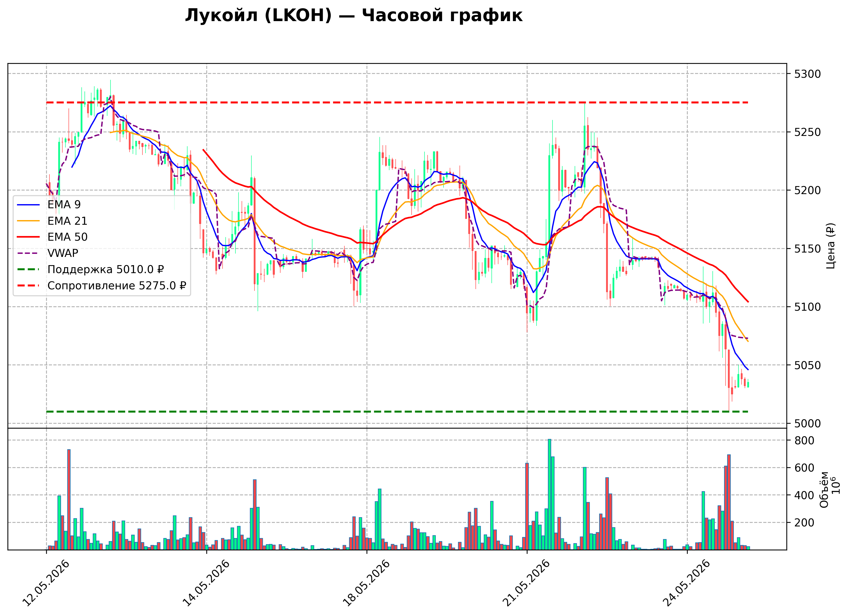Click the "Поддержка 5010.0 ₽" legend entry
Image resolution: width=850 pixels, height=616 pixels.
(x=106, y=270)
